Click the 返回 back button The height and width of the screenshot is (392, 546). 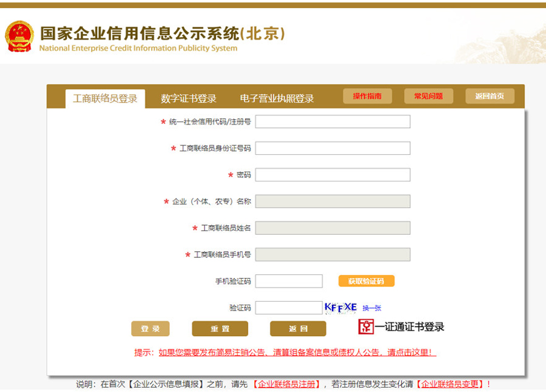pyautogui.click(x=298, y=328)
